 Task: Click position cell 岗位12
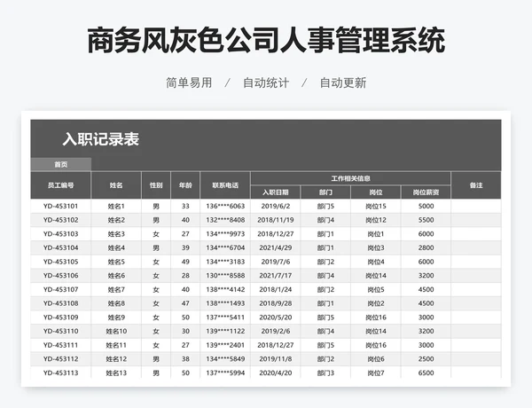(376, 220)
